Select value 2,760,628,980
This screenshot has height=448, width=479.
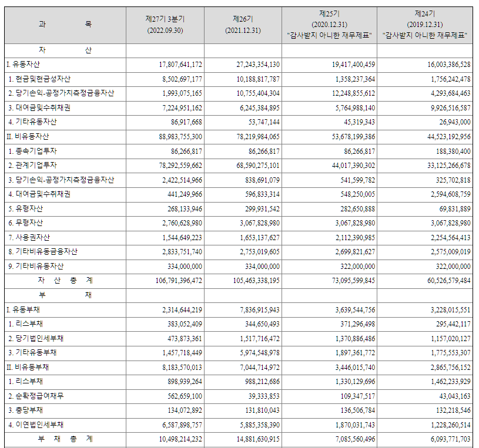click(x=182, y=223)
